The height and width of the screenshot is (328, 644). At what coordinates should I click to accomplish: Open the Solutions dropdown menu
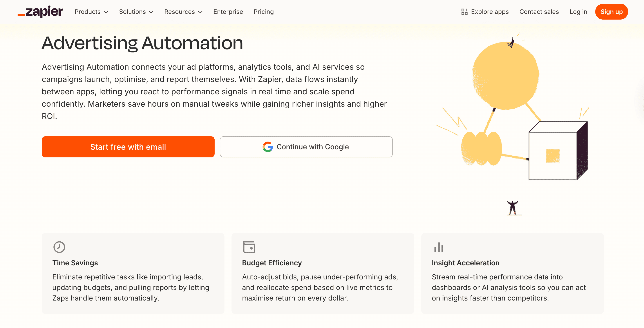tap(132, 12)
